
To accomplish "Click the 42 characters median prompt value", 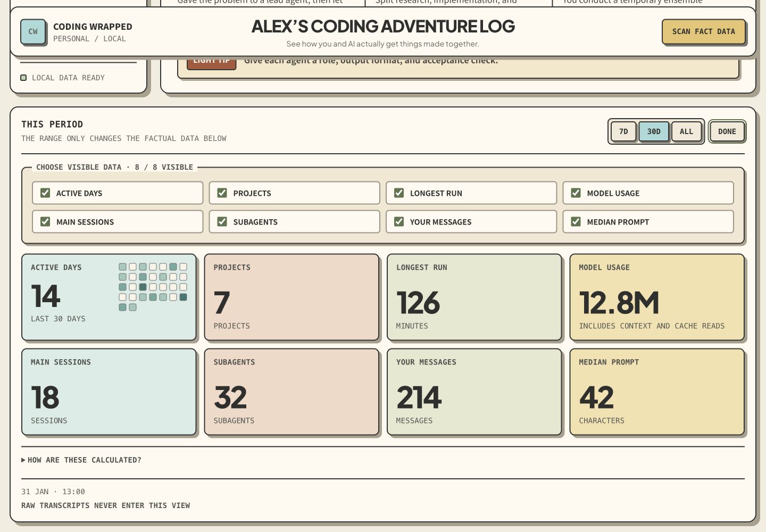I will pos(596,397).
